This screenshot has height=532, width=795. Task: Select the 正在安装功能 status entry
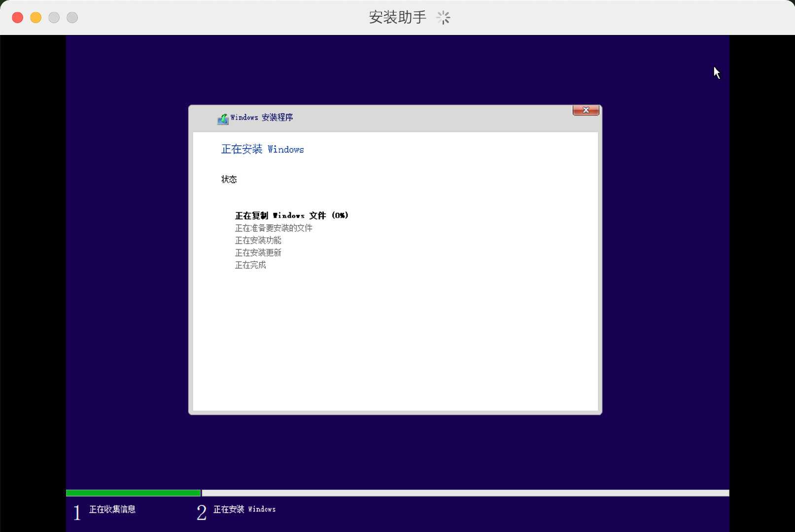click(x=259, y=240)
